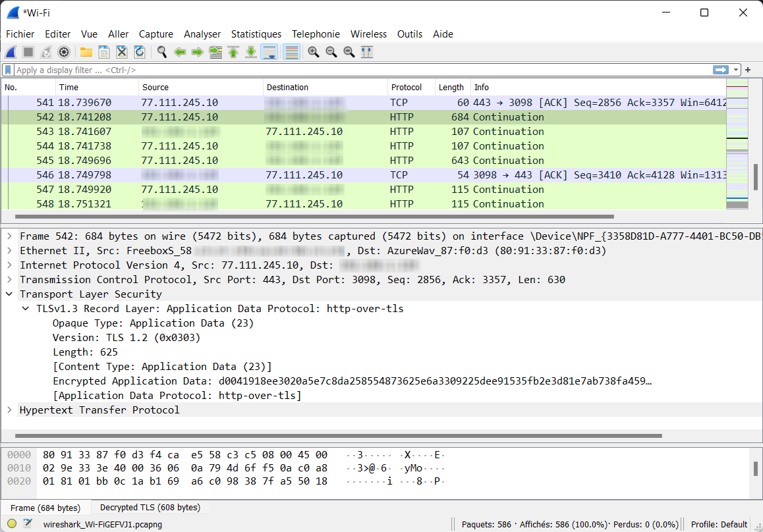763x532 pixels.
Task: Jump to the last packet
Action: pos(251,52)
